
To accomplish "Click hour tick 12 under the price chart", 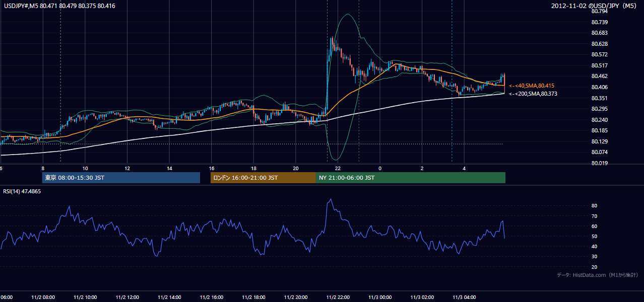I will (127, 169).
